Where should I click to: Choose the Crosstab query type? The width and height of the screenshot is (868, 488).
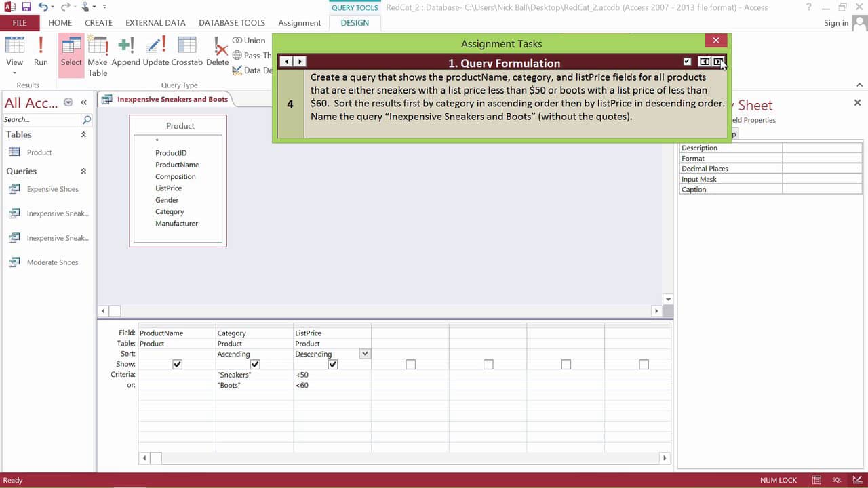187,52
